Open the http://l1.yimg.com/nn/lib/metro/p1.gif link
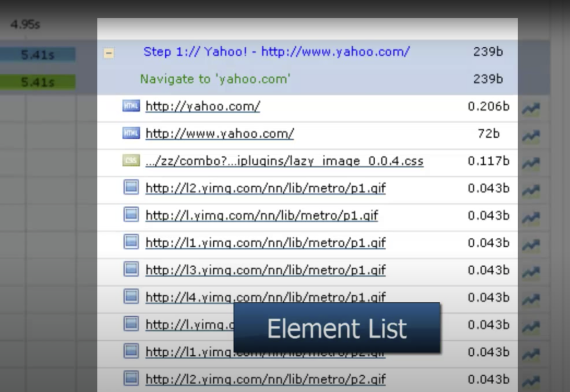 pyautogui.click(x=266, y=243)
